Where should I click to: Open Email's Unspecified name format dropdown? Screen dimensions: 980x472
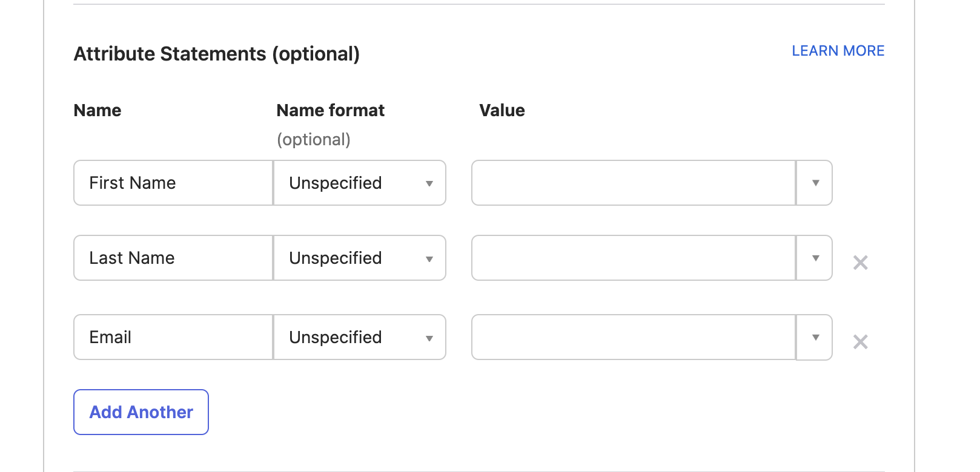click(x=360, y=337)
